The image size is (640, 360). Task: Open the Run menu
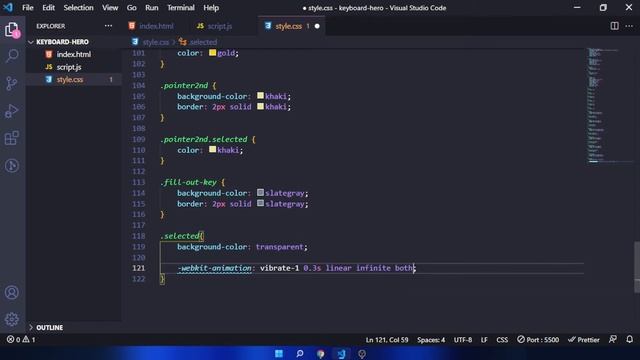(151, 8)
